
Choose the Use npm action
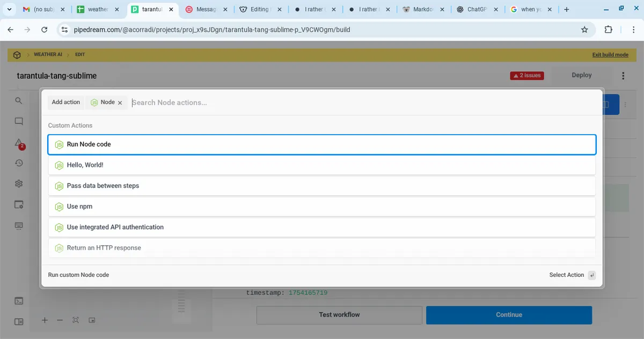pyautogui.click(x=322, y=207)
